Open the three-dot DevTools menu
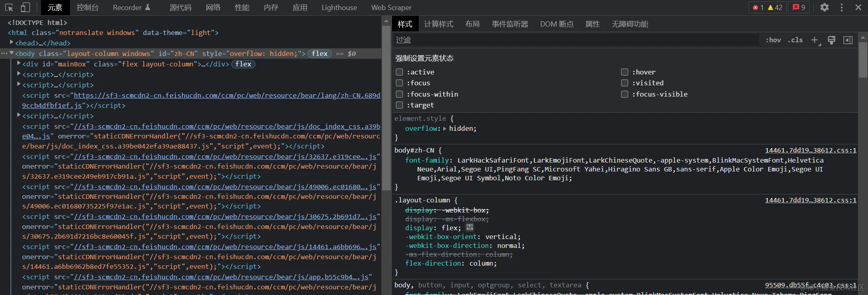This screenshot has height=295, width=868. (x=841, y=7)
